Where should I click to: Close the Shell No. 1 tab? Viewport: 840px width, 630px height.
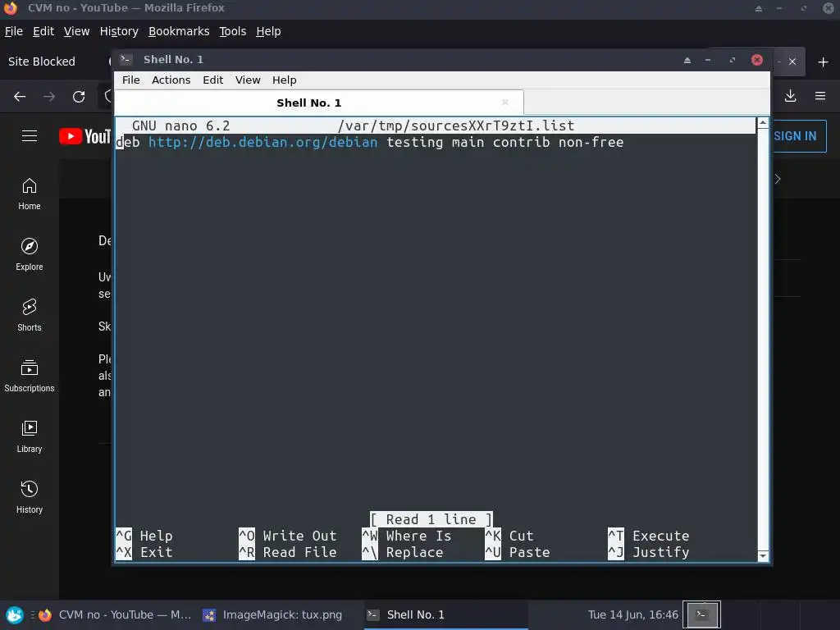tap(504, 103)
